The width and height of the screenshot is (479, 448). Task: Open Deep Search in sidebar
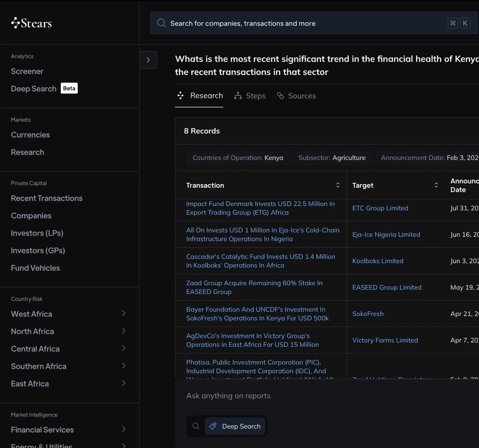(33, 89)
